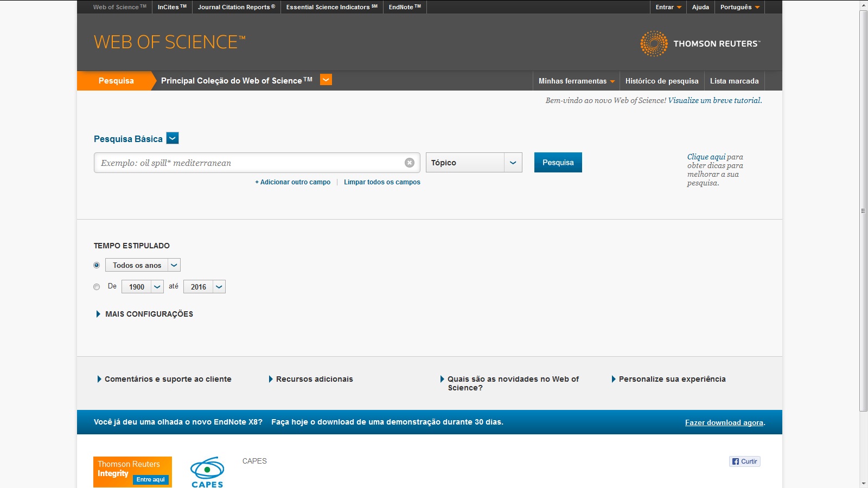Open the 'Todos os anos' dropdown
Viewport: 868px width, 488px height.
[143, 265]
